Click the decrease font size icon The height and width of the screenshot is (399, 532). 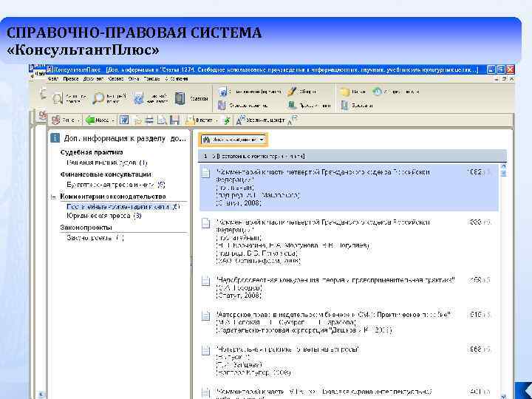pyautogui.click(x=291, y=120)
